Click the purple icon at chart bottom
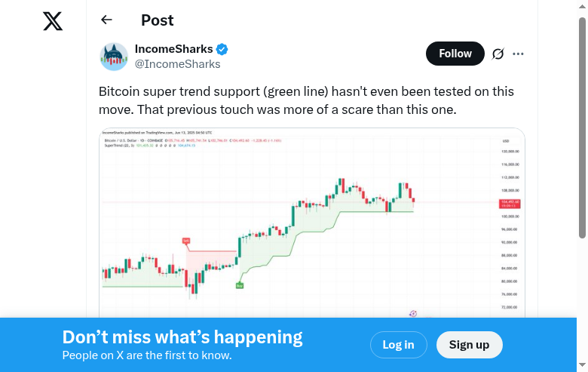588x372 pixels. click(x=413, y=313)
